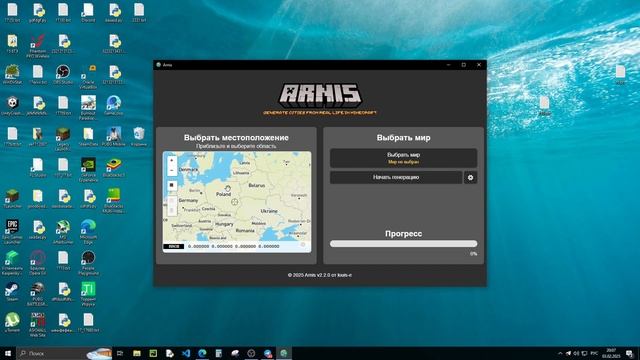The image size is (640, 360).
Task: Select the Epic Games Launcher shortcut
Action: [x=12, y=232]
